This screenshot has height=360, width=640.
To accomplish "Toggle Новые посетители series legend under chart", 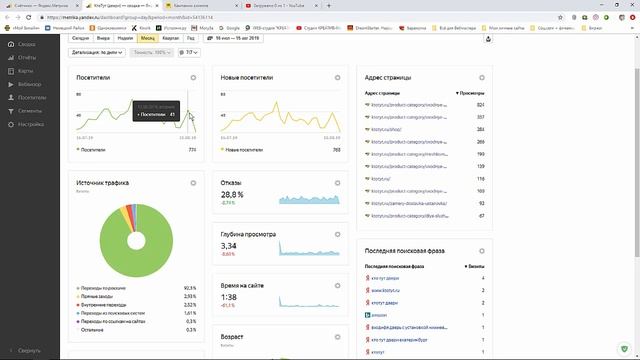I will [x=242, y=150].
